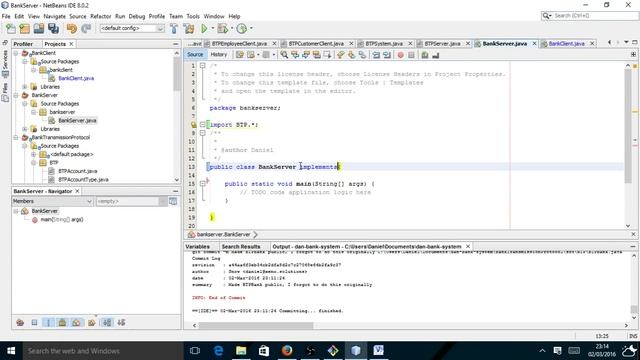The height and width of the screenshot is (360, 640).
Task: Click the New Project toolbar icon
Action: tap(24, 28)
